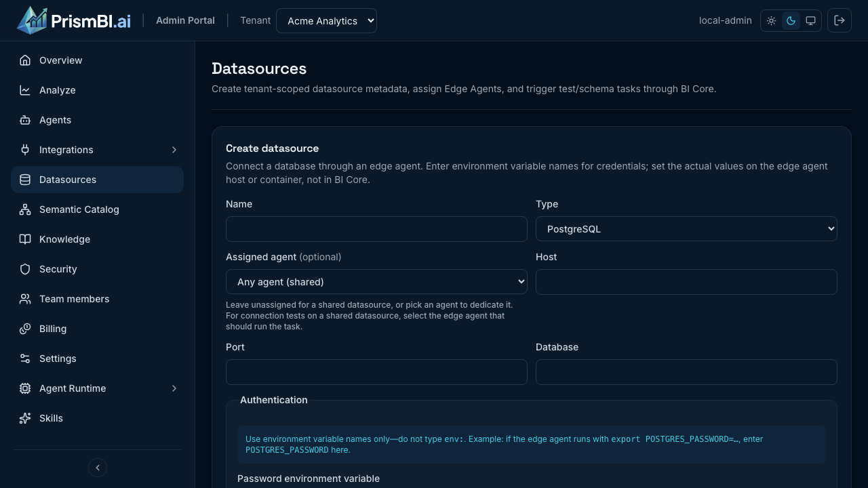Click the Semantic Catalog network icon

25,209
